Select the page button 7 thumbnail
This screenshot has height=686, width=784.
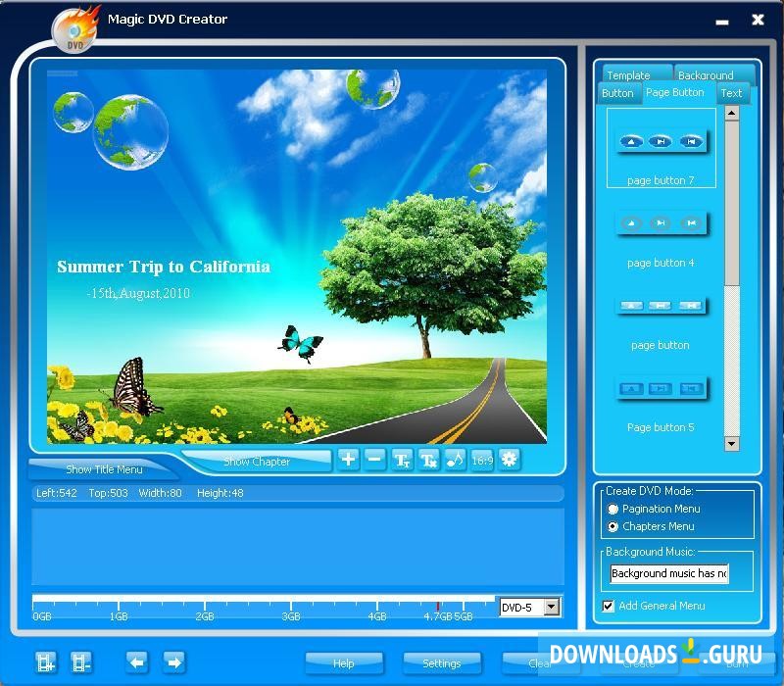point(661,147)
